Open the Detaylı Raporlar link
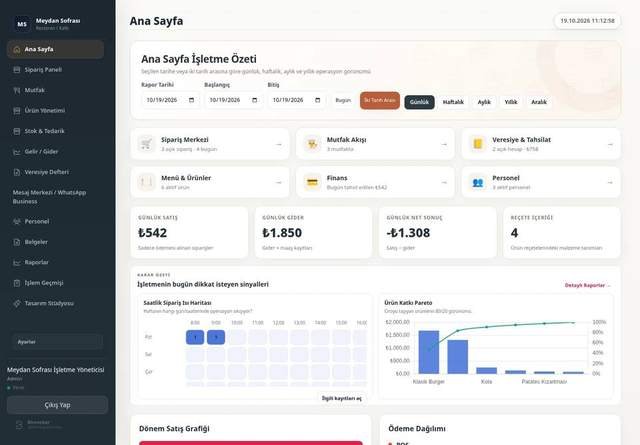This screenshot has height=445, width=640. point(587,285)
